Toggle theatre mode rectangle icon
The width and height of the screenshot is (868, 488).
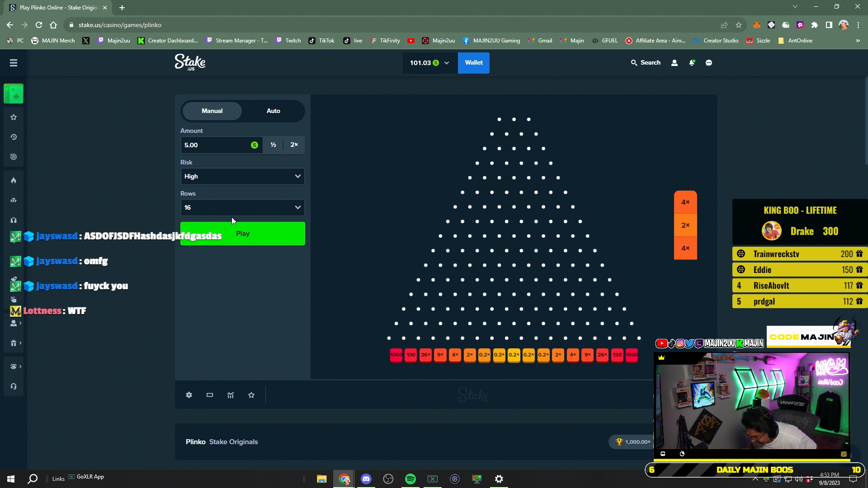[210, 395]
